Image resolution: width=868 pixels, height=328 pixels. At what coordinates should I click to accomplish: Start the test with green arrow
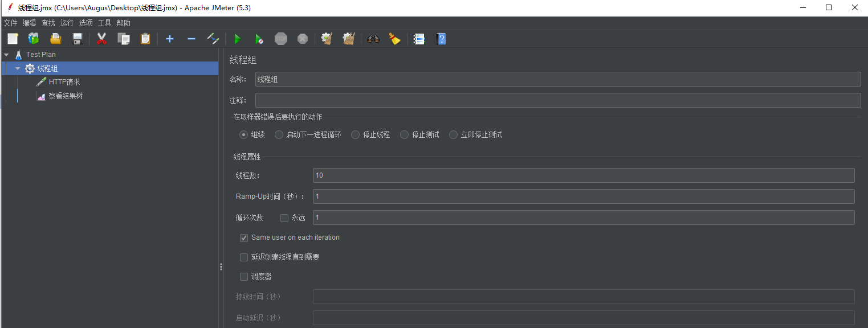(x=238, y=39)
